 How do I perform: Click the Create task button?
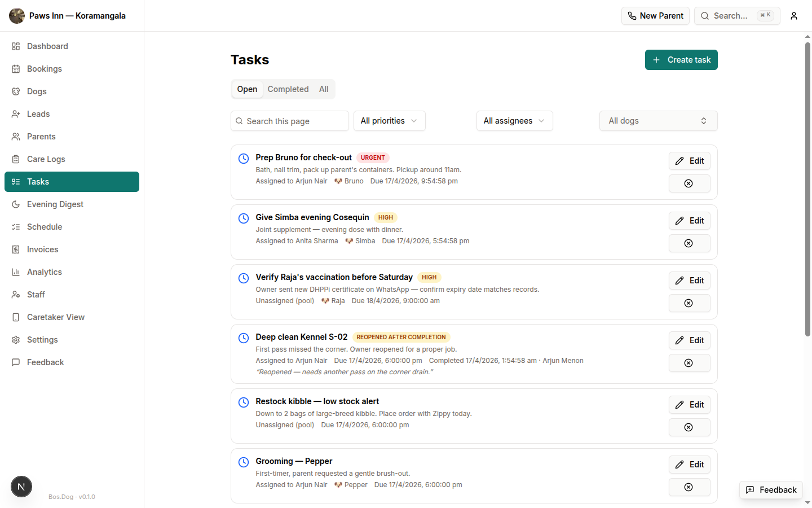tap(681, 59)
